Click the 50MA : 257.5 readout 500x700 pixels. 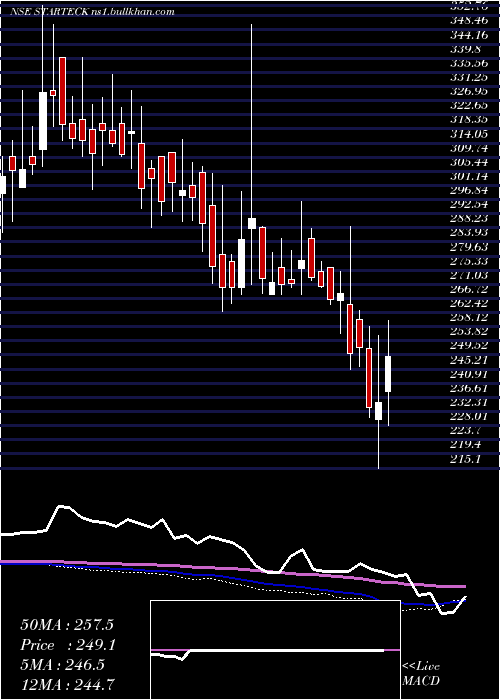click(x=67, y=625)
